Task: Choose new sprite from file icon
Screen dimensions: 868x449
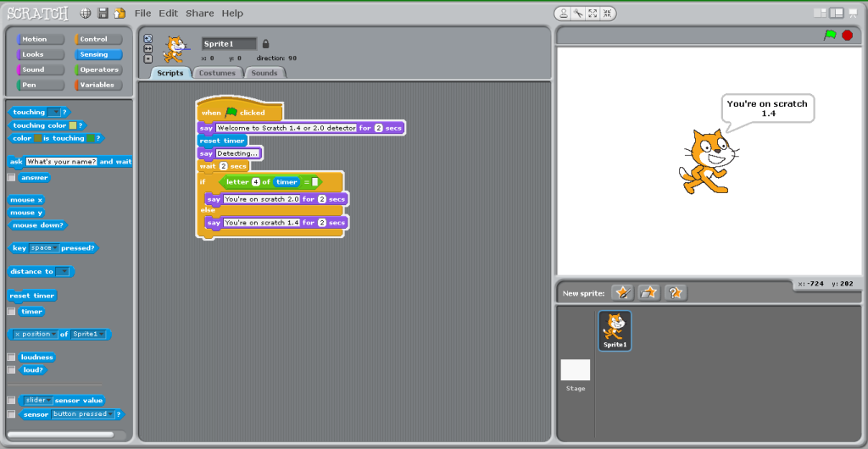Action: pos(649,292)
